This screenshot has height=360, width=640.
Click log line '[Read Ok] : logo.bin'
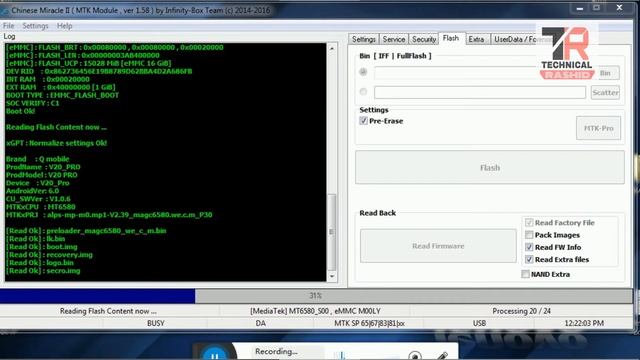40,262
